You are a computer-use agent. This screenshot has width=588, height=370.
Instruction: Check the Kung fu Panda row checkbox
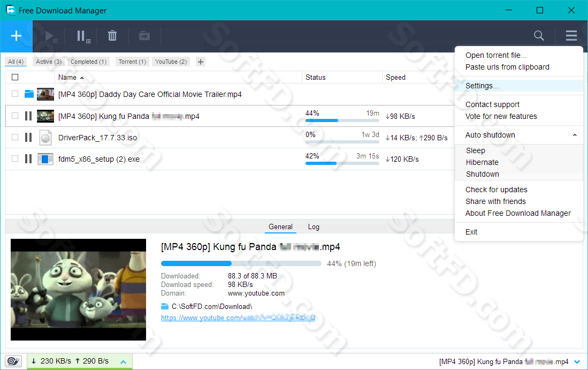coord(15,116)
